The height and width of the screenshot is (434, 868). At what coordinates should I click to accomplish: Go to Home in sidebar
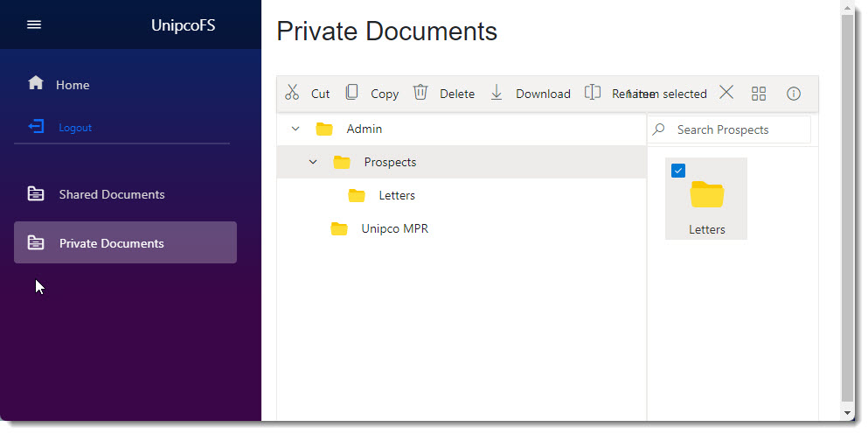73,85
